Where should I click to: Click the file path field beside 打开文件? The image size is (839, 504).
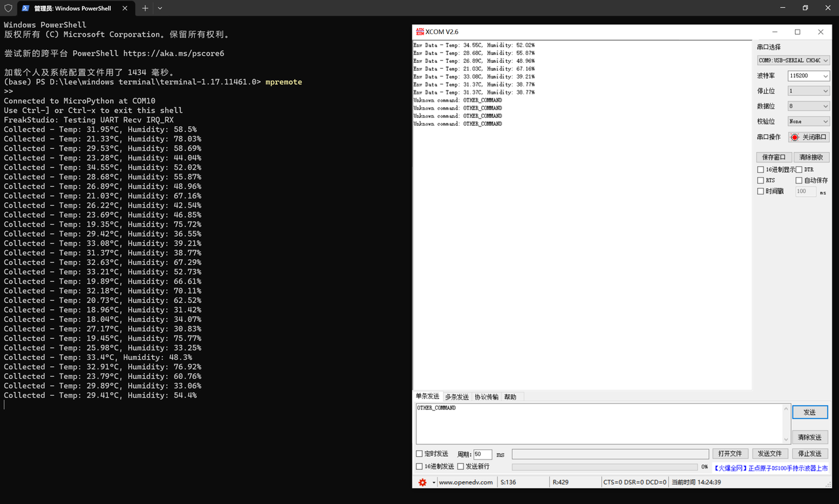pos(610,454)
